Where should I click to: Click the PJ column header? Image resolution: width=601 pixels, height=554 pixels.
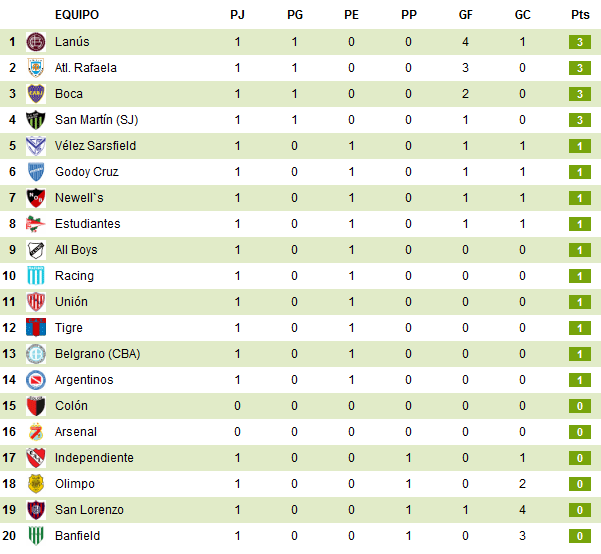pos(237,15)
